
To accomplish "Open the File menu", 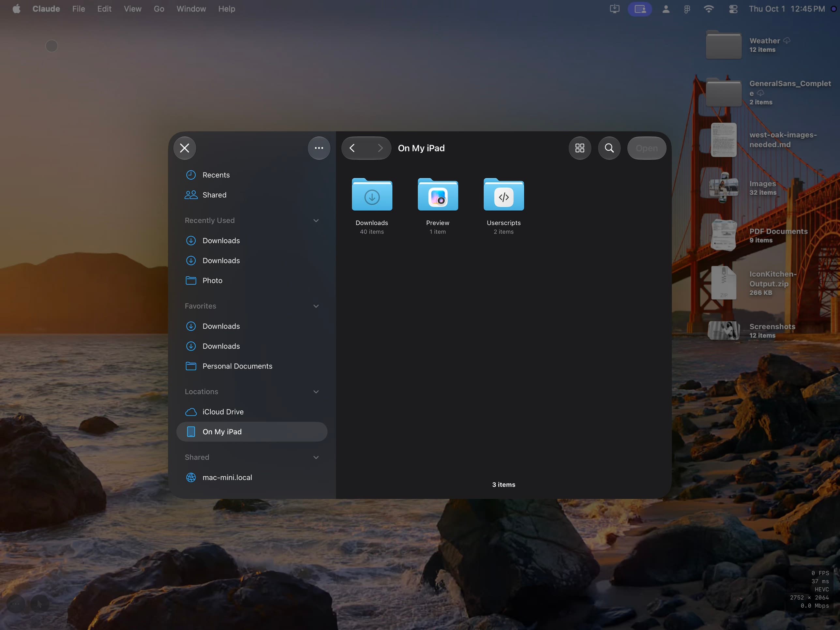I will click(x=79, y=9).
